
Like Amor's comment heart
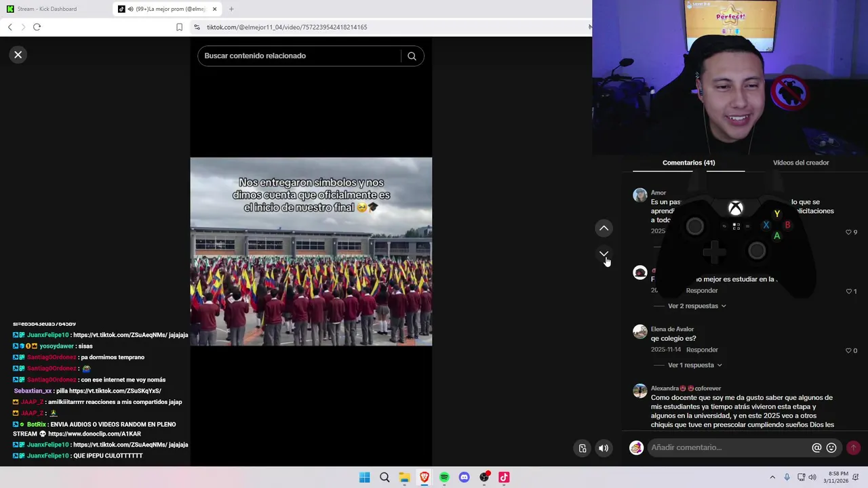pyautogui.click(x=848, y=232)
